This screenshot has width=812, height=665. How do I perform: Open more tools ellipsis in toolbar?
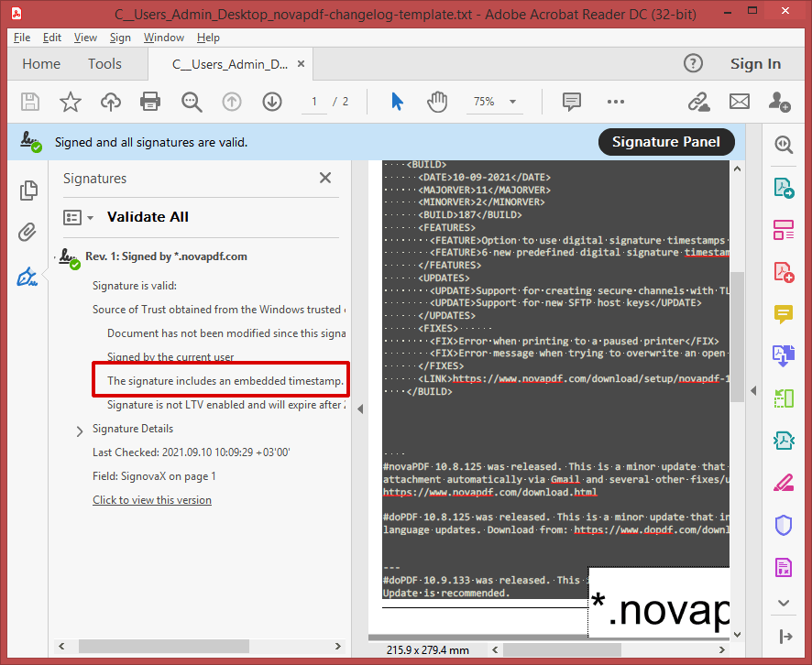pos(615,102)
